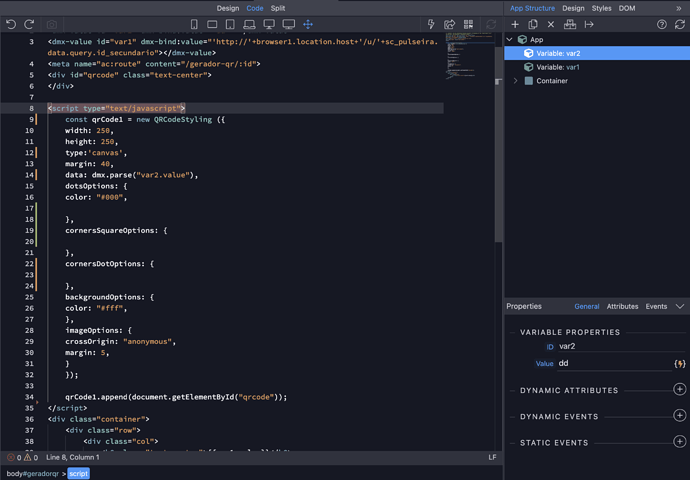Open the Styles panel tab
Viewport: 690px width, 480px height.
click(601, 8)
